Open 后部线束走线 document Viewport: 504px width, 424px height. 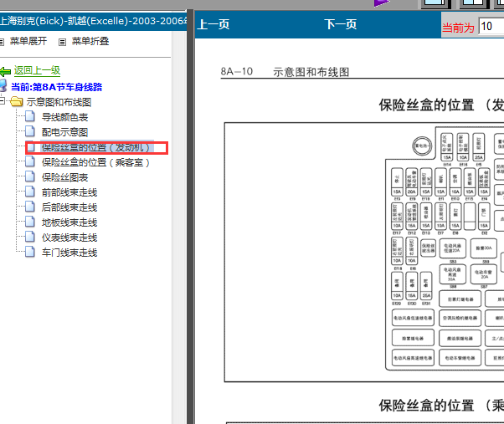[69, 207]
